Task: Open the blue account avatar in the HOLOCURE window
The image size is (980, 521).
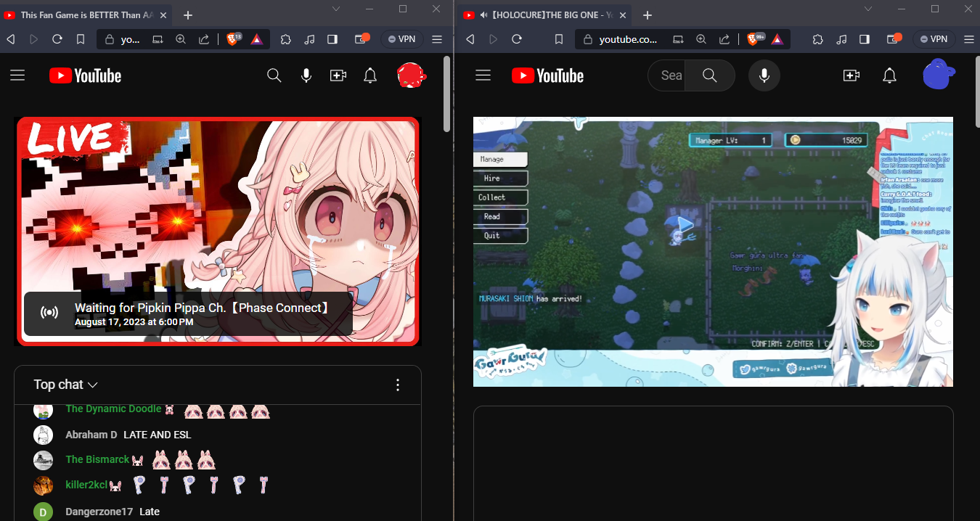Action: 938,75
